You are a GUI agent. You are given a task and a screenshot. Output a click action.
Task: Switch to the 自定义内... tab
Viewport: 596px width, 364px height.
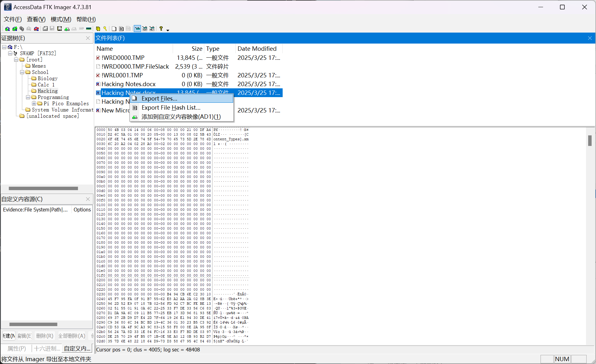77,348
